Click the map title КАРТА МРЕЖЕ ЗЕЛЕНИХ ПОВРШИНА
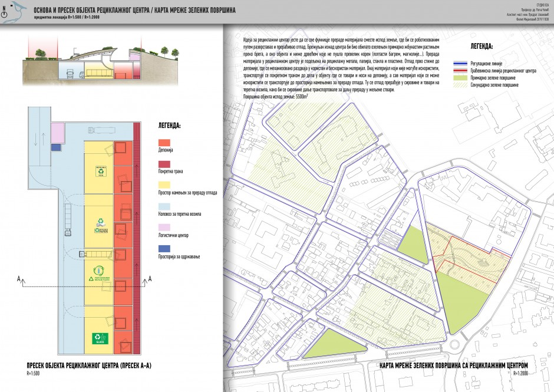The width and height of the screenshot is (554, 392). pos(454,367)
